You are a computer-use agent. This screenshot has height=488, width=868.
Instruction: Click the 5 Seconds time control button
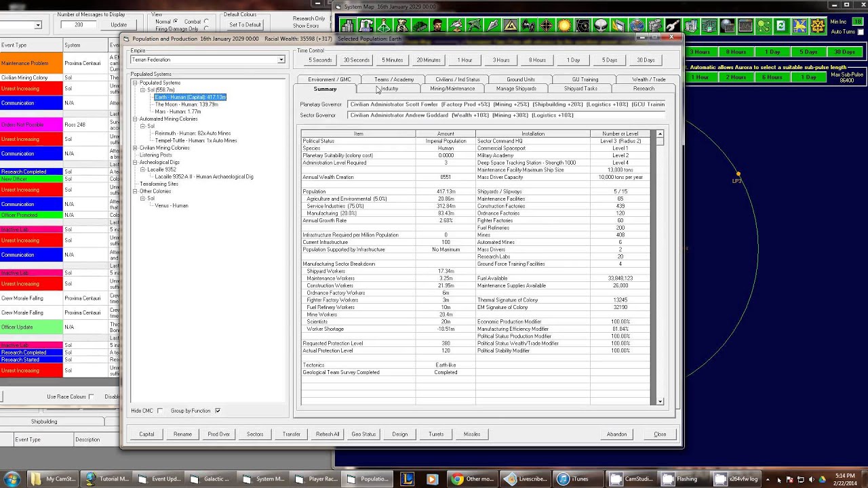320,60
